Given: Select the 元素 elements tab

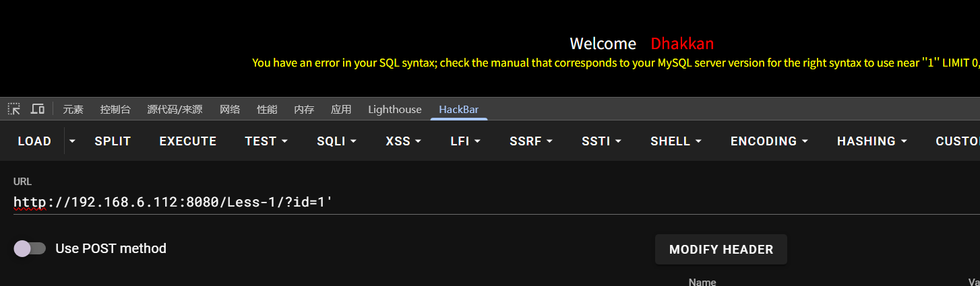Looking at the screenshot, I should pyautogui.click(x=73, y=110).
